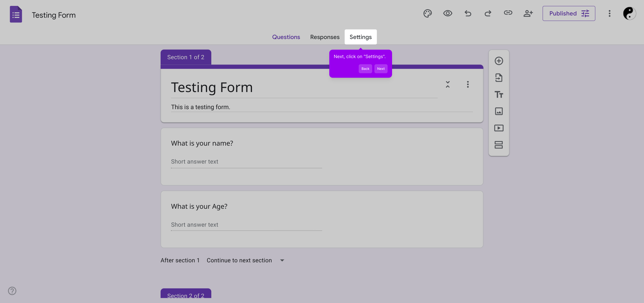Screen dimensions: 644x303
Task: Open the help question mark icon
Action: tap(12, 291)
